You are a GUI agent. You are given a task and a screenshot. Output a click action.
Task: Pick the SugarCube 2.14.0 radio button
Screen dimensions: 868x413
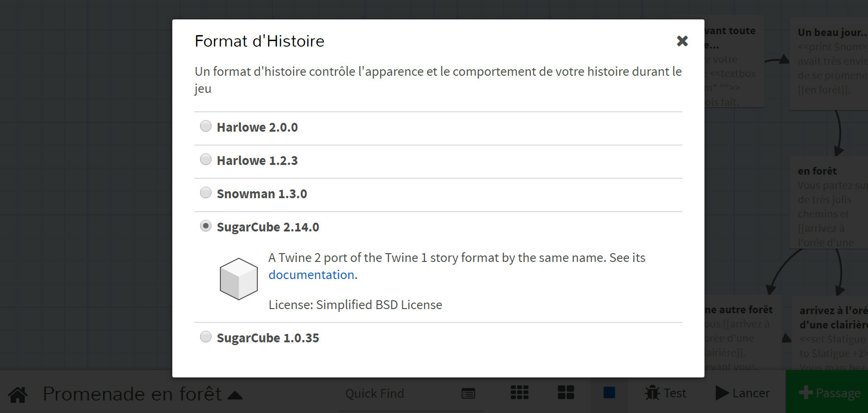[206, 226]
